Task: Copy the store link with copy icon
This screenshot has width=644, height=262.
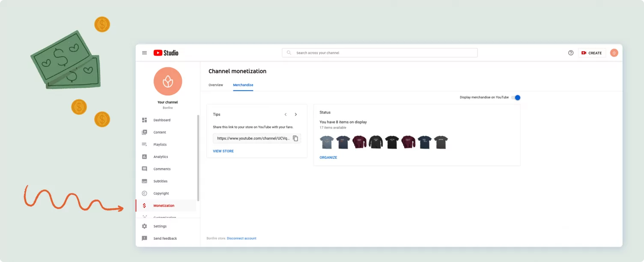Action: 295,138
